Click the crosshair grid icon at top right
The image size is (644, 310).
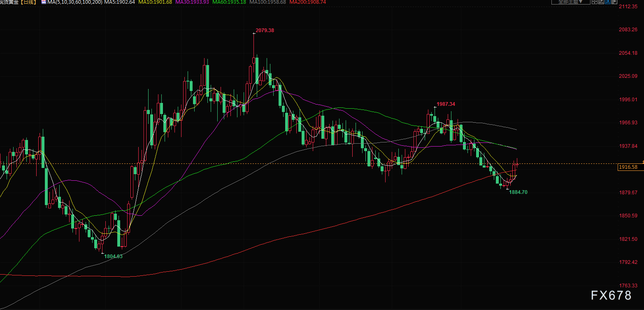click(595, 2)
